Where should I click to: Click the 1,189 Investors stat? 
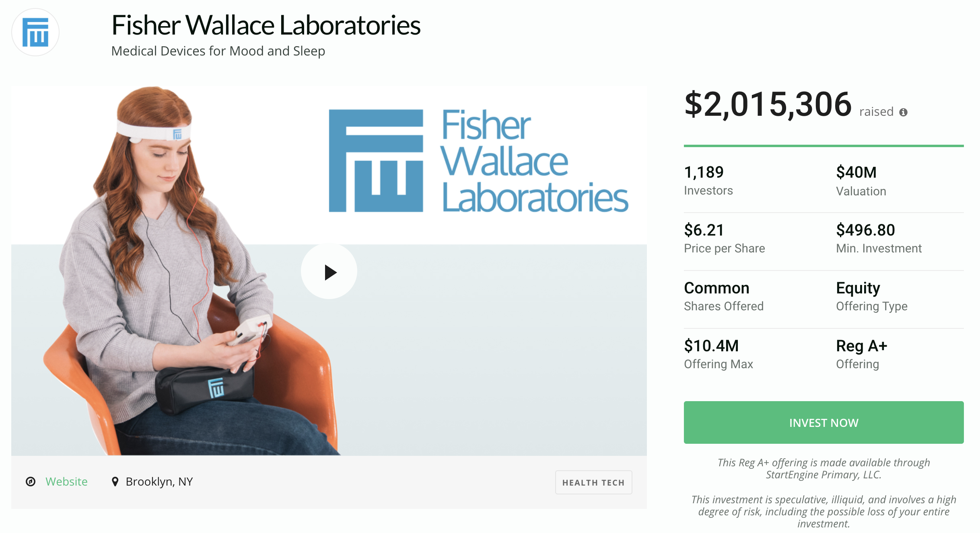click(x=708, y=180)
